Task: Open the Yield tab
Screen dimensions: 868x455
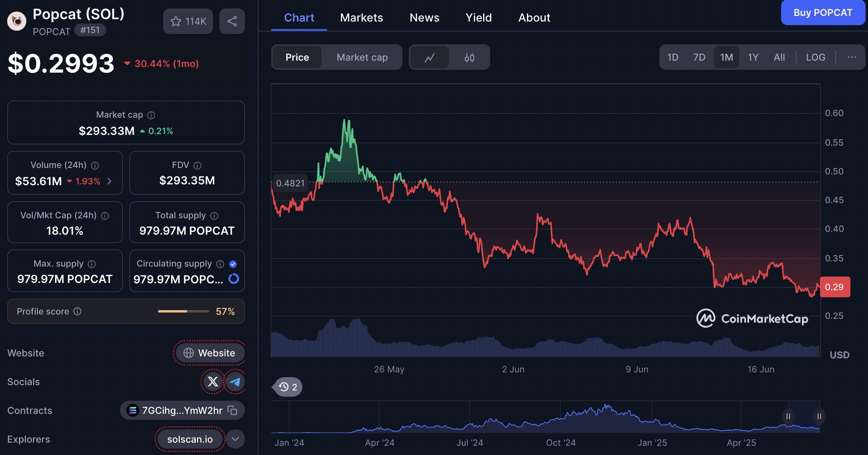Action: (x=479, y=18)
